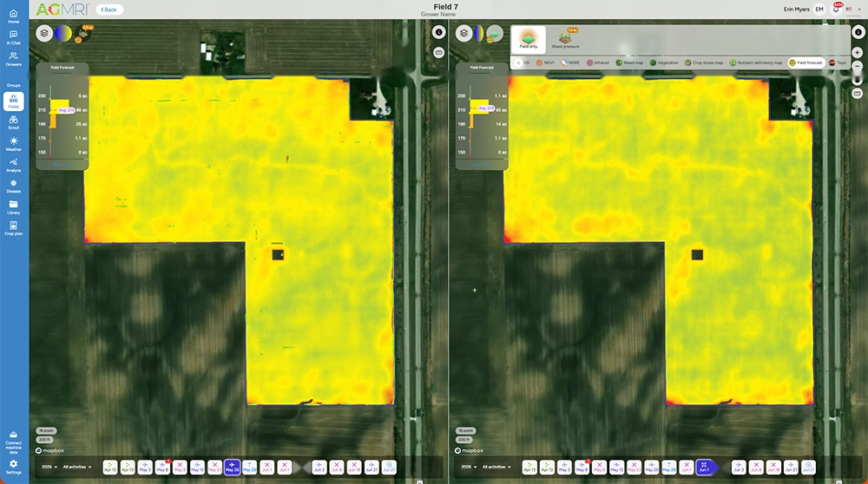Open the 2026 year dropdown in right pane
868x484 pixels.
tap(469, 467)
